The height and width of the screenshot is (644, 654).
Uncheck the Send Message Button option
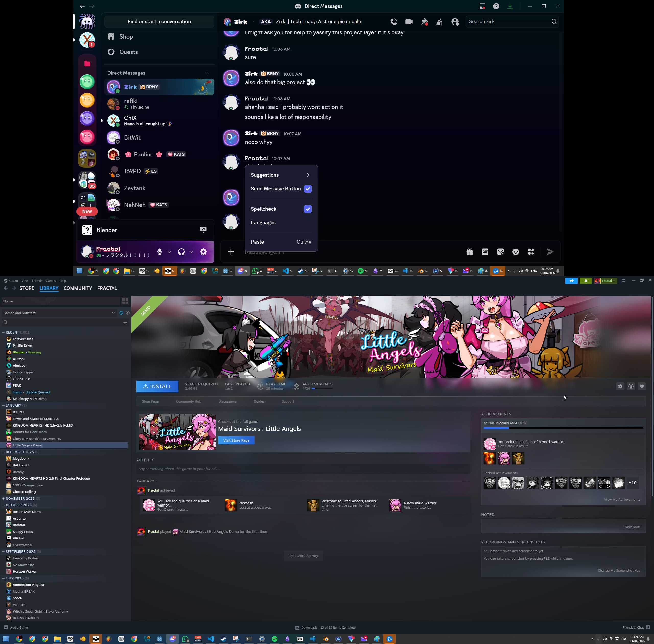tap(307, 189)
